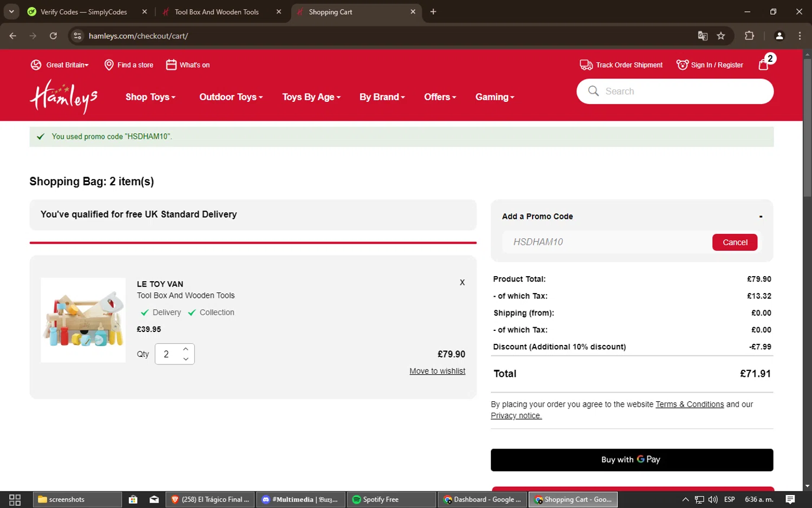Close the Tool Box And Wooden Tools tab
Image resolution: width=812 pixels, height=508 pixels.
coord(279,11)
